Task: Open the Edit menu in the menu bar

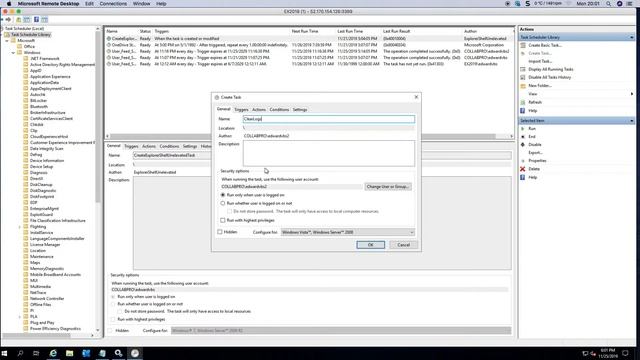Action: [89, 4]
